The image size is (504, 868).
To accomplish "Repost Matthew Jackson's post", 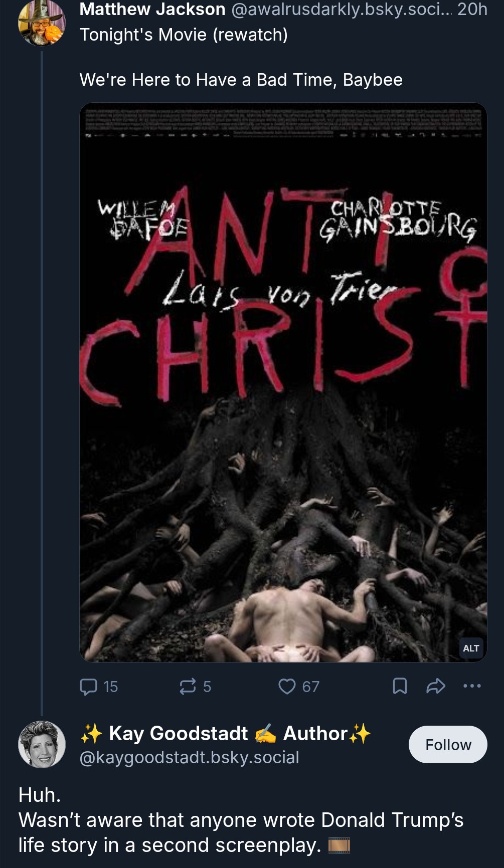I will [188, 686].
